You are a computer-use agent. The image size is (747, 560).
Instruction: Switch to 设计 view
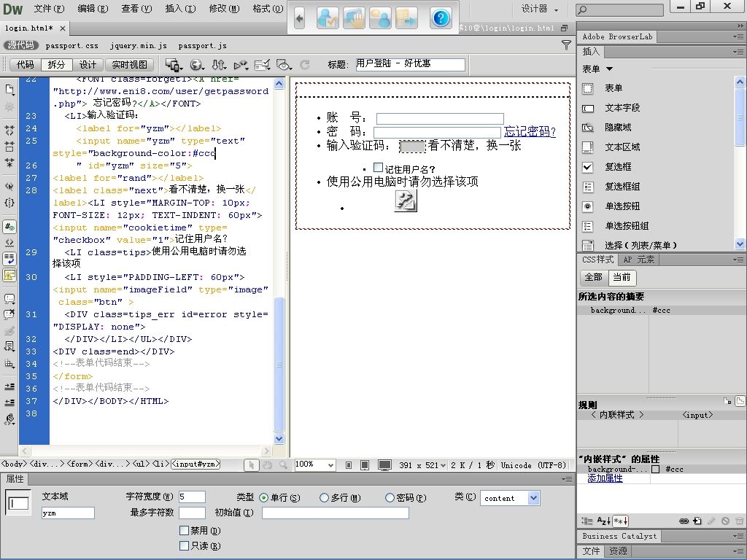(88, 65)
